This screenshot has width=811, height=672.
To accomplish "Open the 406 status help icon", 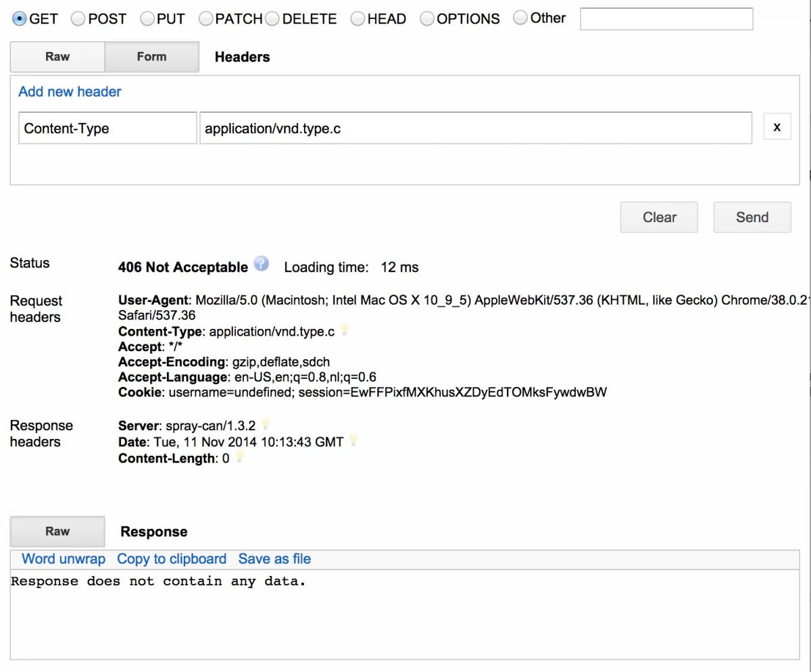I will click(x=261, y=263).
